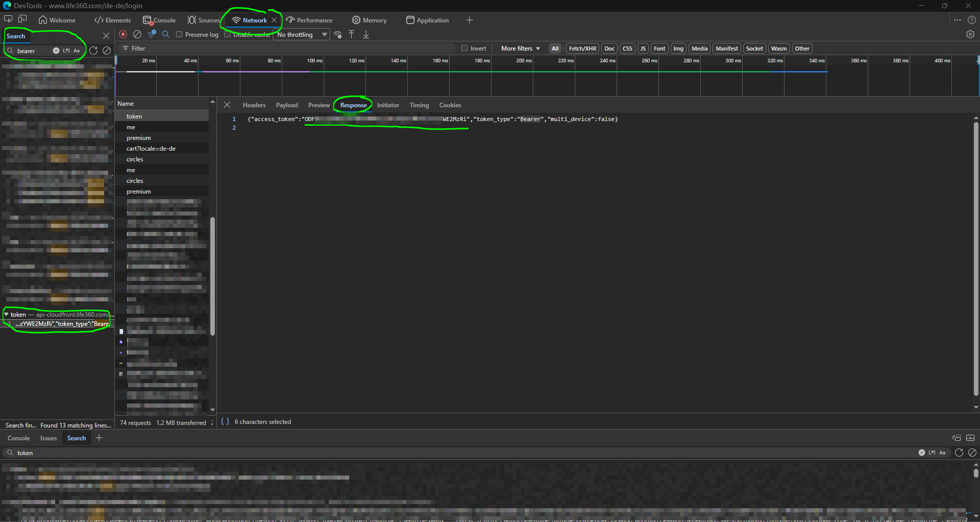This screenshot has width=980, height=522.
Task: Select the cart?locale=de-de request
Action: coord(162,149)
